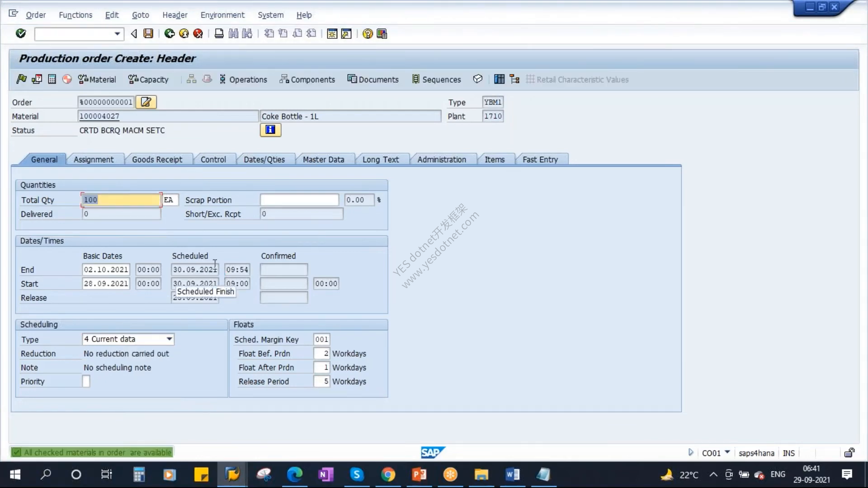Open the SAP window menu icon left of Order
Image resolution: width=868 pixels, height=488 pixels.
13,14
